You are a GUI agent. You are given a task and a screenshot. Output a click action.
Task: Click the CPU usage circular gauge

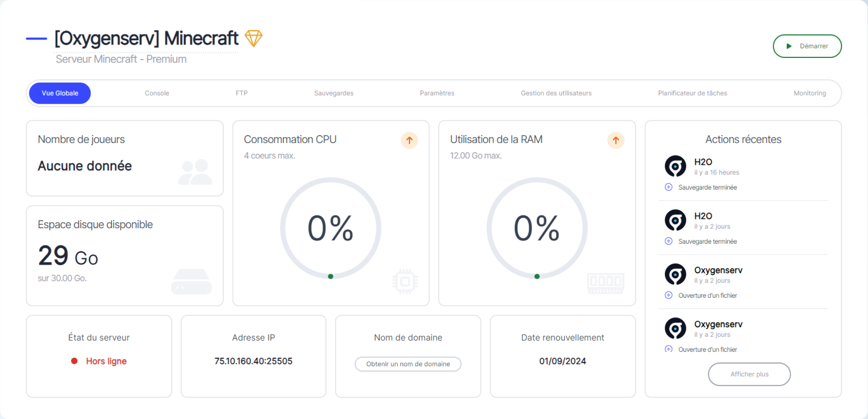tap(331, 228)
